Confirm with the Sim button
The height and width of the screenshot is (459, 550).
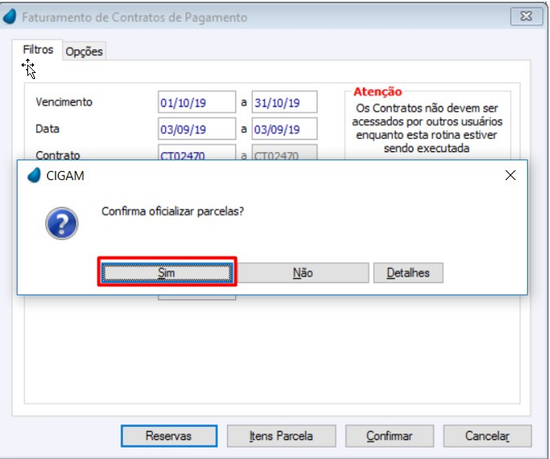[x=167, y=272]
